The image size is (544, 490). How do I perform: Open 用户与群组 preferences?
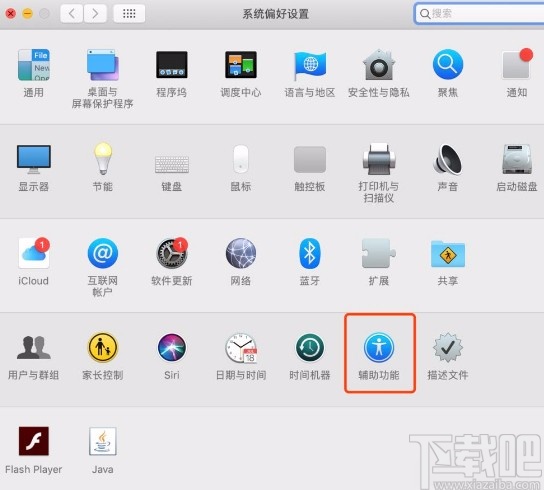34,347
